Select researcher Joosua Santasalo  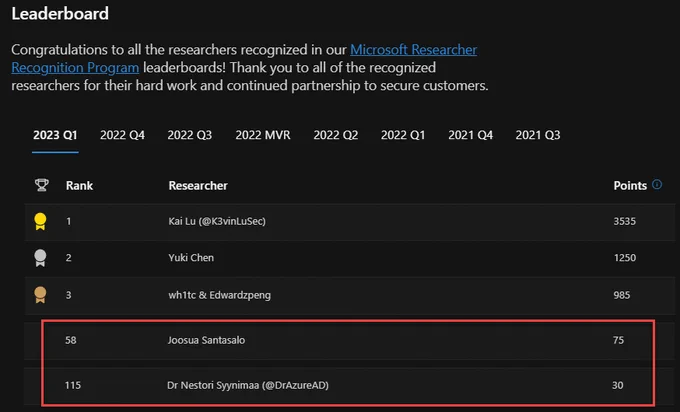click(206, 340)
